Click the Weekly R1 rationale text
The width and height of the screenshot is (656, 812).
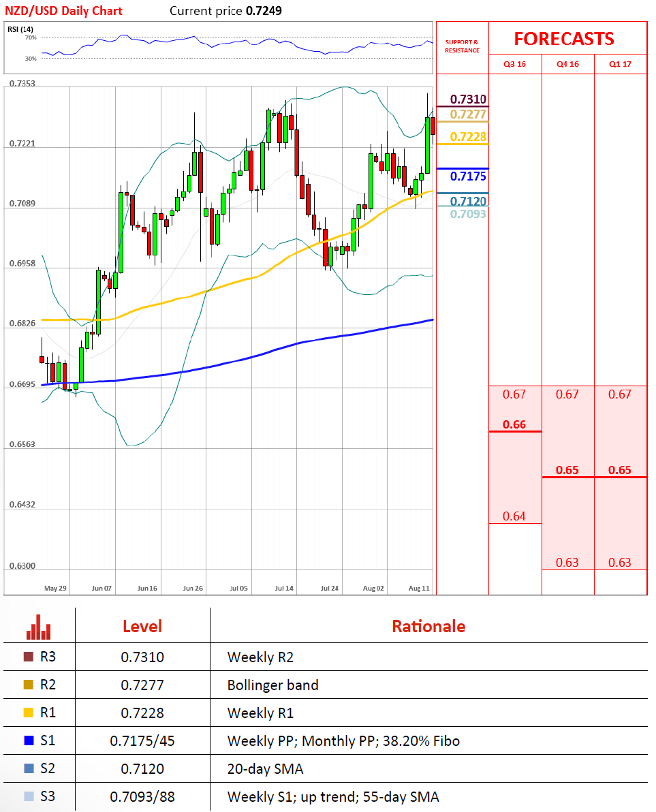pos(260,713)
